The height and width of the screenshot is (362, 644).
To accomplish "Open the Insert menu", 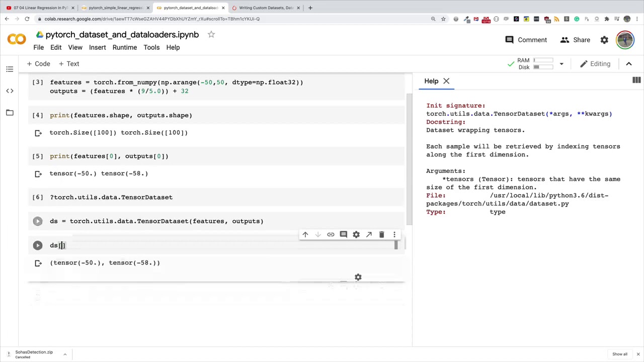I will click(x=98, y=47).
